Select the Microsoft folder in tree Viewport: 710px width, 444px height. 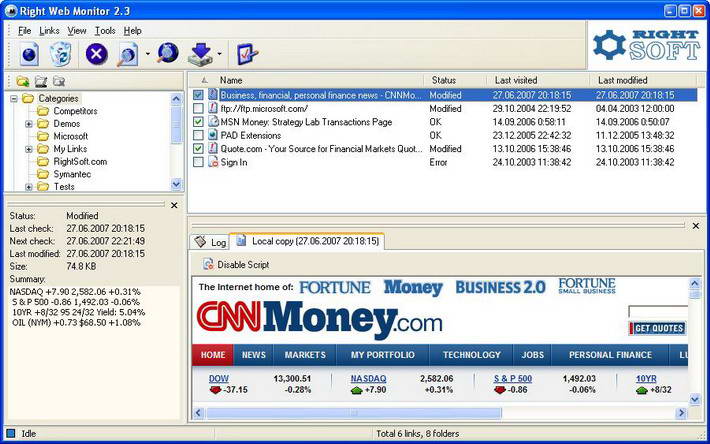coord(71,136)
